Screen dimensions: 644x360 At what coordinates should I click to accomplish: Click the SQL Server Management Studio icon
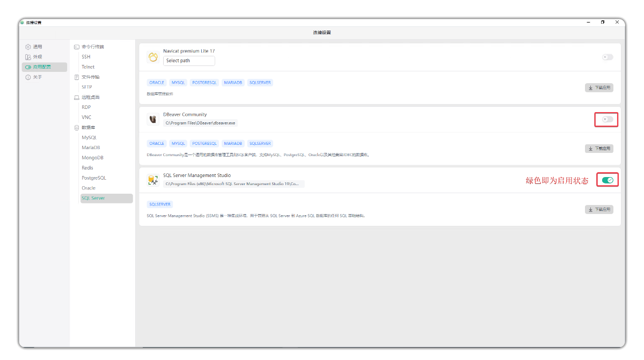tap(153, 181)
